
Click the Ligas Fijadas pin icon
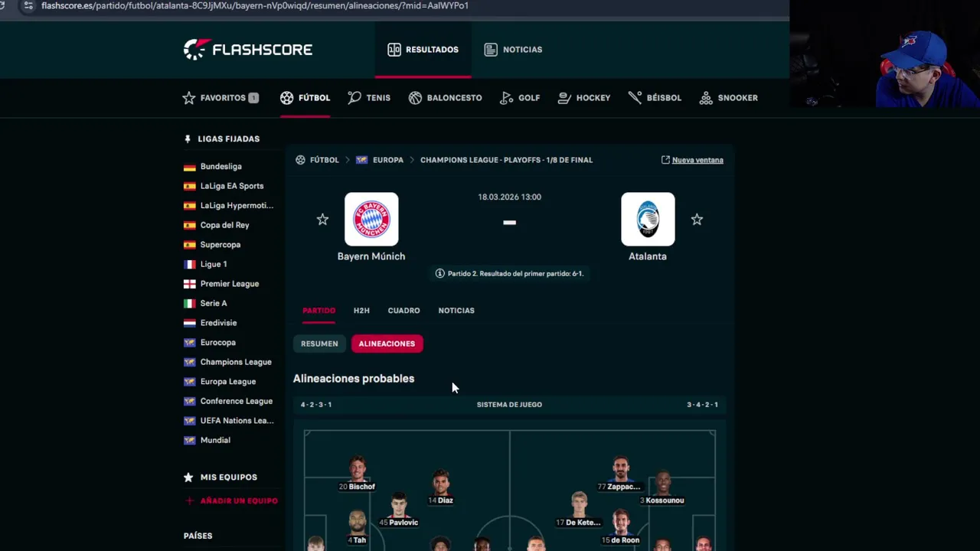click(x=188, y=139)
